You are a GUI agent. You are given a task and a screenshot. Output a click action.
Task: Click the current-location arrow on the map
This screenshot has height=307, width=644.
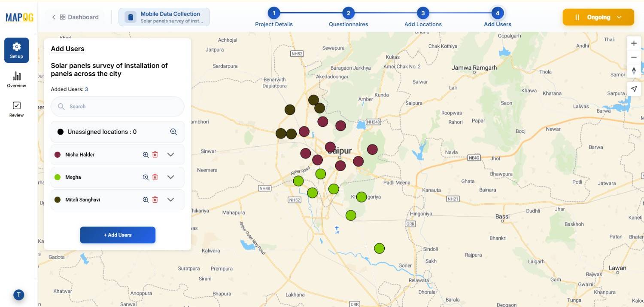point(634,89)
